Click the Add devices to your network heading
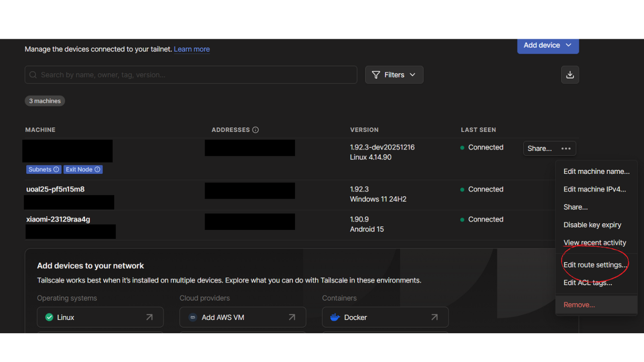Image resolution: width=644 pixels, height=362 pixels. [x=90, y=266]
